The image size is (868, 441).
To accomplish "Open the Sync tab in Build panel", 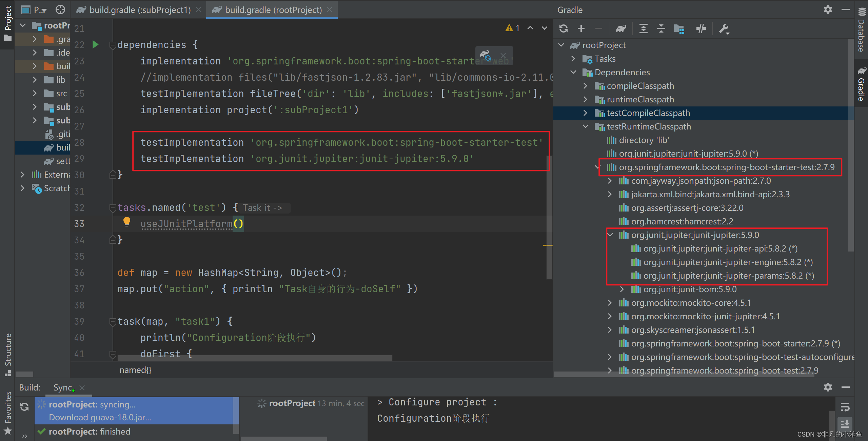I will (x=63, y=387).
